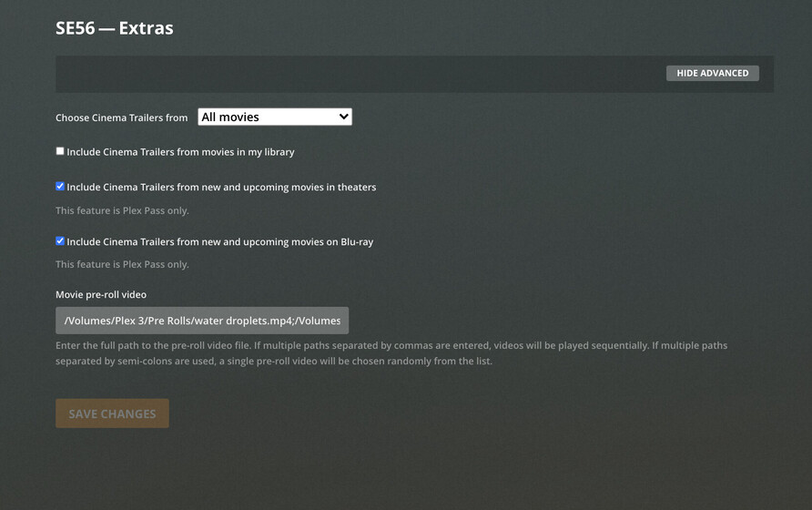Viewport: 812px width, 510px height.
Task: Click the label for new and upcoming movies in theaters
Action: pos(221,187)
